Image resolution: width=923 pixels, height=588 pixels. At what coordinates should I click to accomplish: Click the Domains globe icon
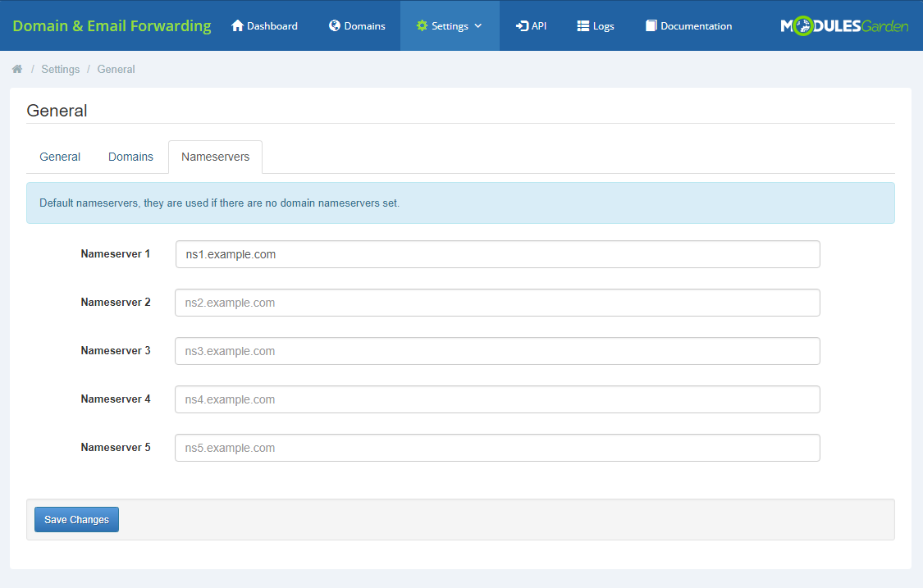(x=335, y=25)
